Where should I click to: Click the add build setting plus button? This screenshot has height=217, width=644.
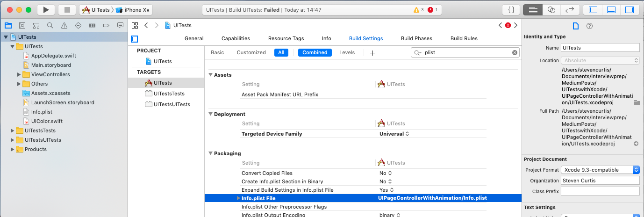pos(372,53)
